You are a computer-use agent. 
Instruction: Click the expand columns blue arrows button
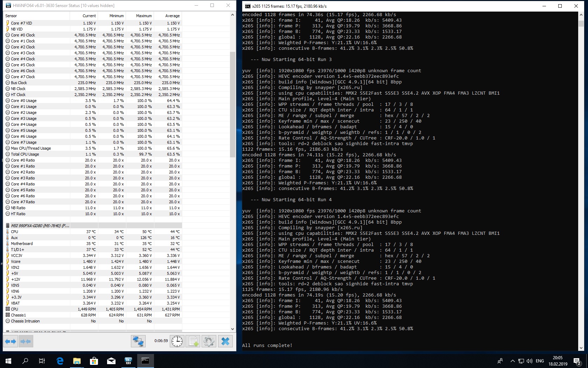tap(10, 341)
